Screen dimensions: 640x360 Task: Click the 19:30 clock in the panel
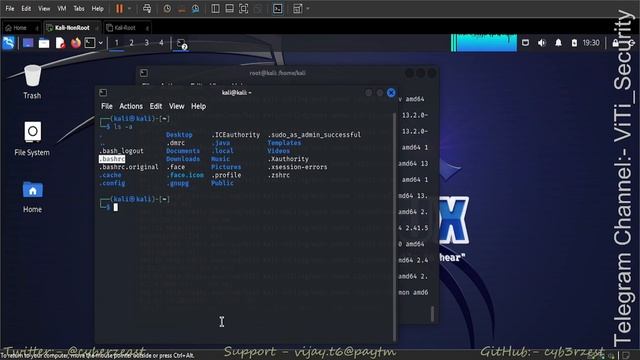591,43
